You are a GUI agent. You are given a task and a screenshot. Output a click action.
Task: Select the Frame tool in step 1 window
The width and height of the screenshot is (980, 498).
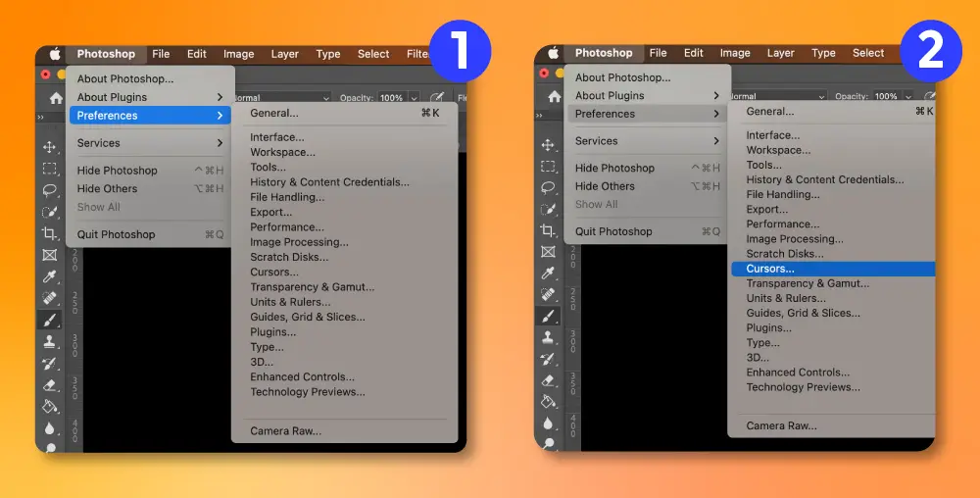point(49,255)
